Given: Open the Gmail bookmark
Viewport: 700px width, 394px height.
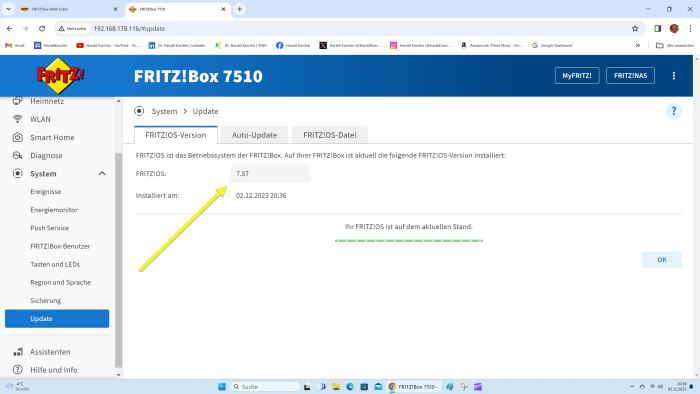Looking at the screenshot, I should tap(14, 46).
